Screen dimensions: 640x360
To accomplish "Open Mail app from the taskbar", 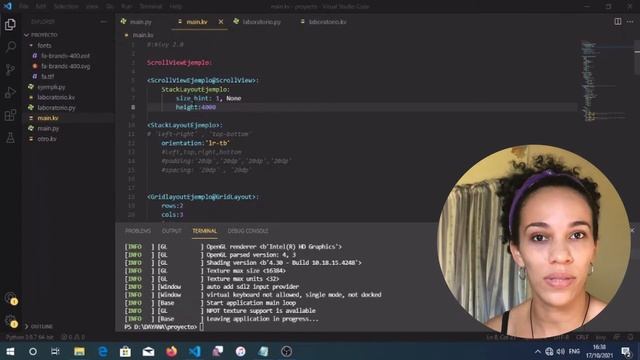I will coord(149,351).
